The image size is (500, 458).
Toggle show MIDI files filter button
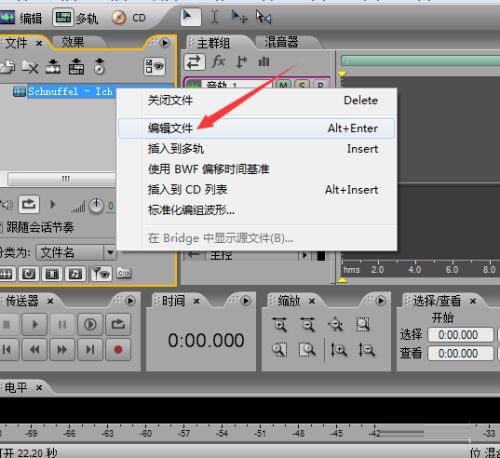(x=75, y=274)
